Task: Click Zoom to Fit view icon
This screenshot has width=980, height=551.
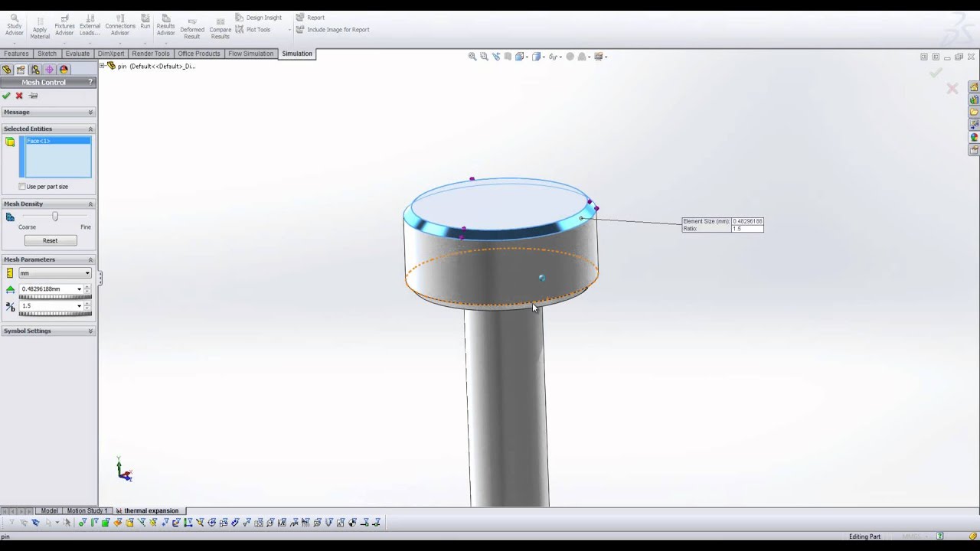Action: 472,57
